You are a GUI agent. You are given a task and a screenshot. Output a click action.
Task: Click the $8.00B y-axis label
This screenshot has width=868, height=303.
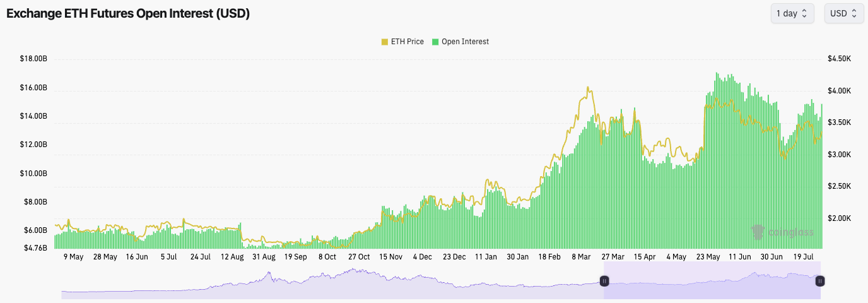(36, 202)
